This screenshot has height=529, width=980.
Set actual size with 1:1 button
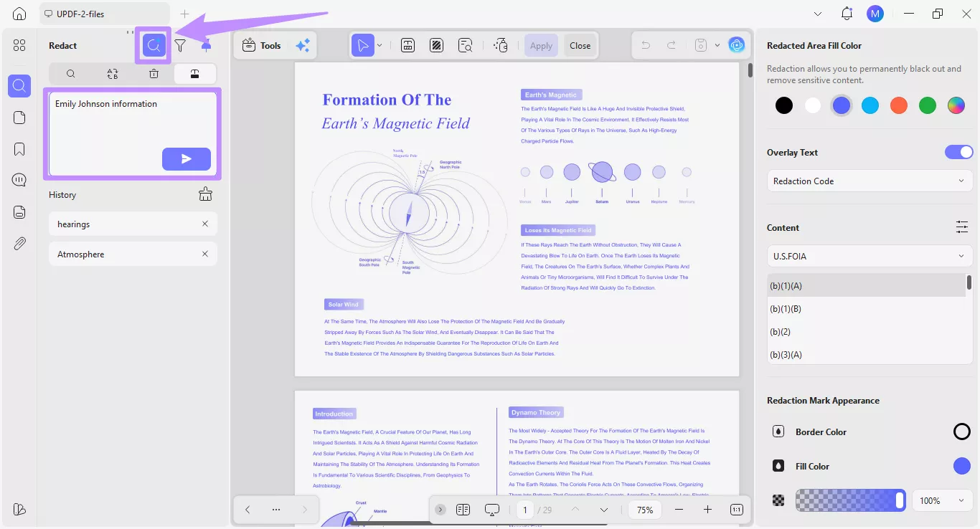pos(737,510)
